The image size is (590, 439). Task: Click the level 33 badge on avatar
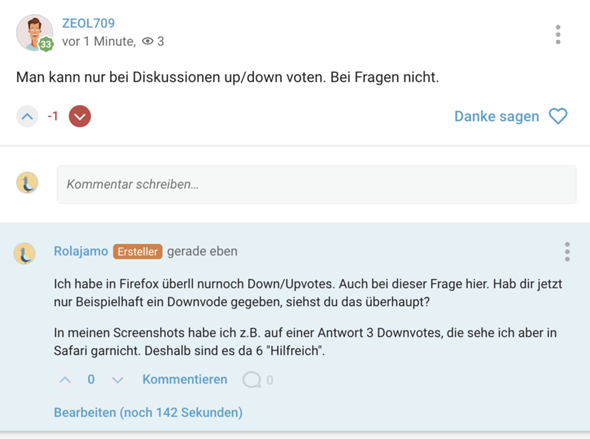(x=46, y=44)
